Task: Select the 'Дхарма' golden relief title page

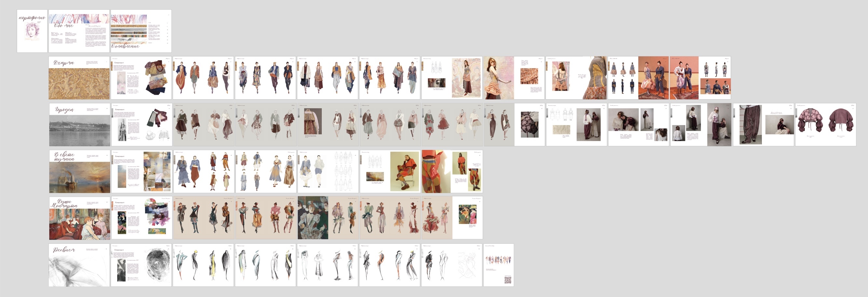Action: pos(79,78)
